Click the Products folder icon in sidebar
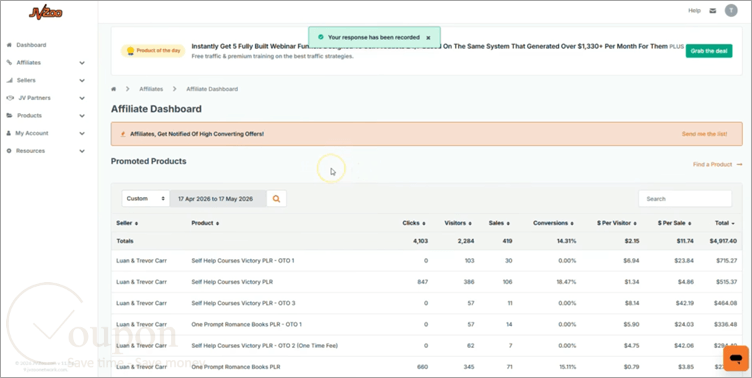 [9, 116]
